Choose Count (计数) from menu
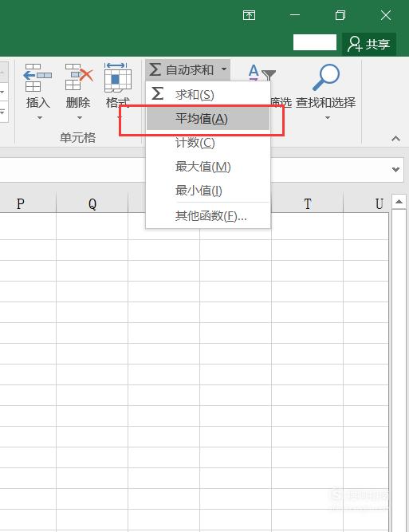 tap(208, 143)
